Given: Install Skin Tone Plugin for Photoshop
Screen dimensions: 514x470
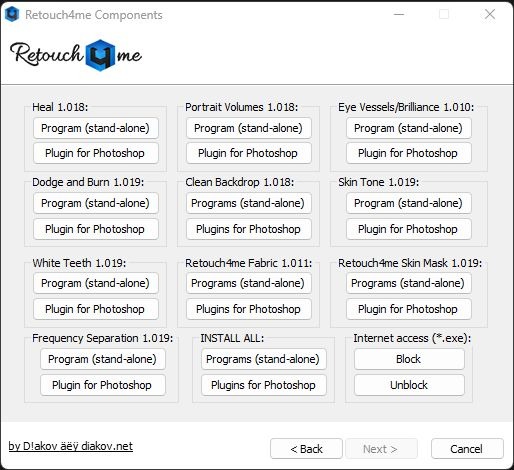Looking at the screenshot, I should tap(409, 229).
